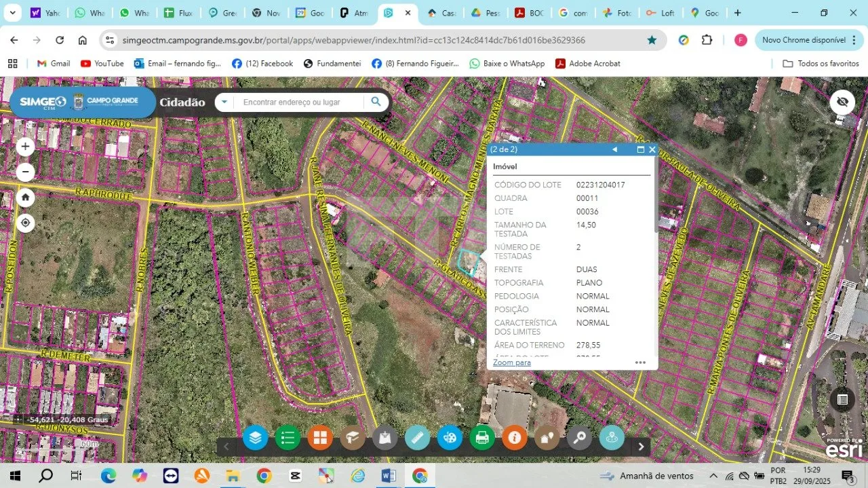Open the Layers list widget

(256, 438)
